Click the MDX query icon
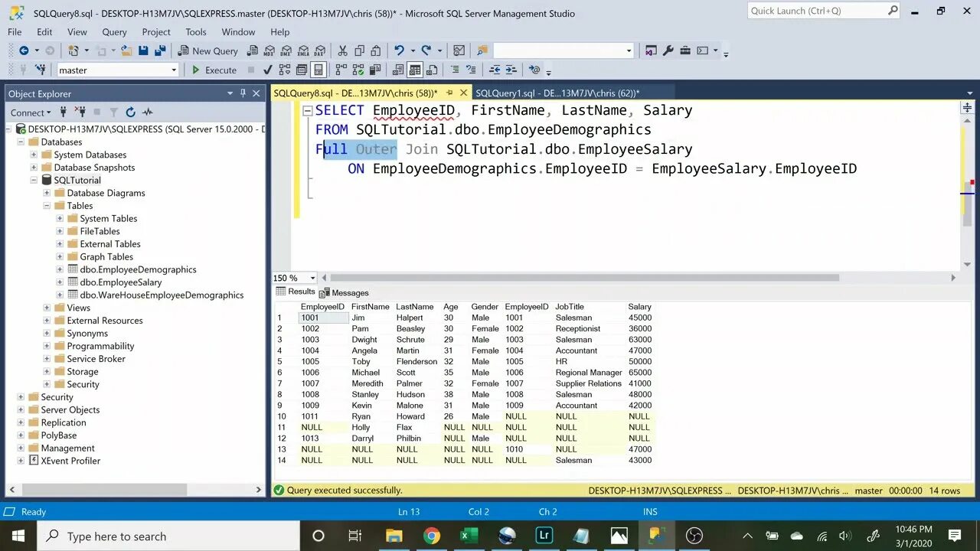The height and width of the screenshot is (551, 980). [269, 51]
